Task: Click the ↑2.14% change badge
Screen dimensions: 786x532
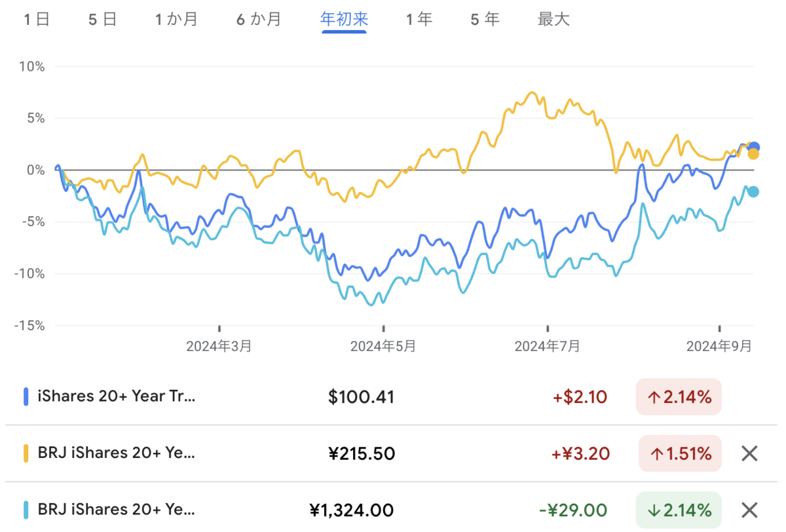Action: [679, 396]
